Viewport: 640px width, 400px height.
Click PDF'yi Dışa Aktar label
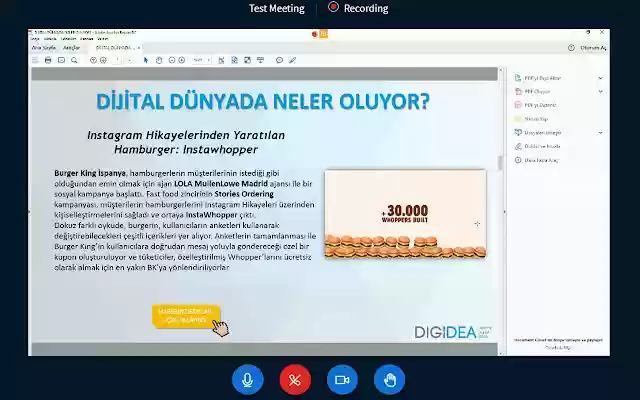coord(542,78)
